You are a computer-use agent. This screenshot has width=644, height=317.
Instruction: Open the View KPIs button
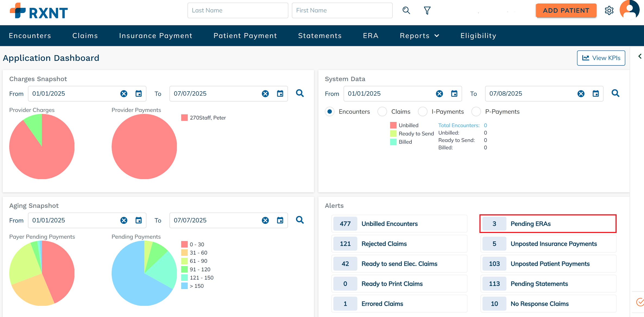click(x=601, y=58)
